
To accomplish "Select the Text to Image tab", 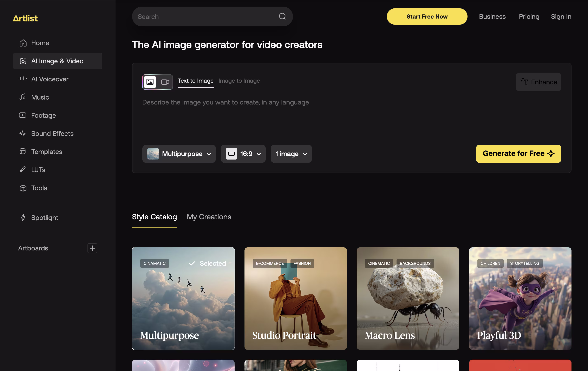I will tap(196, 81).
